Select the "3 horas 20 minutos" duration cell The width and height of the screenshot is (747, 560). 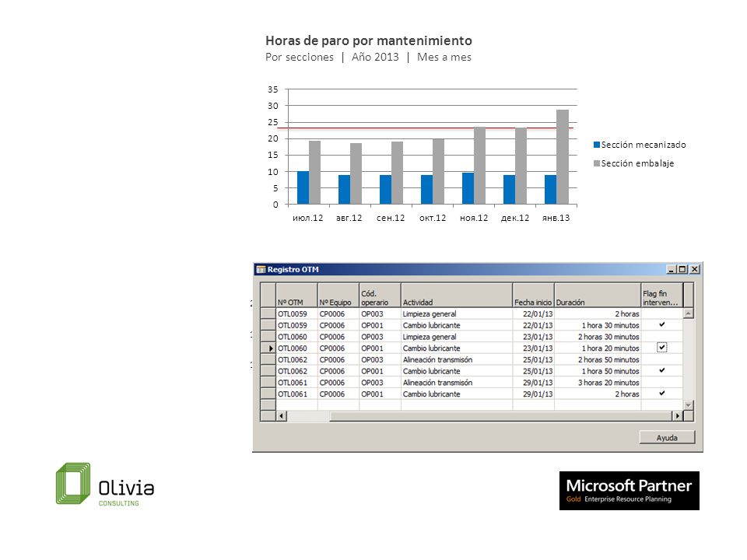click(598, 383)
